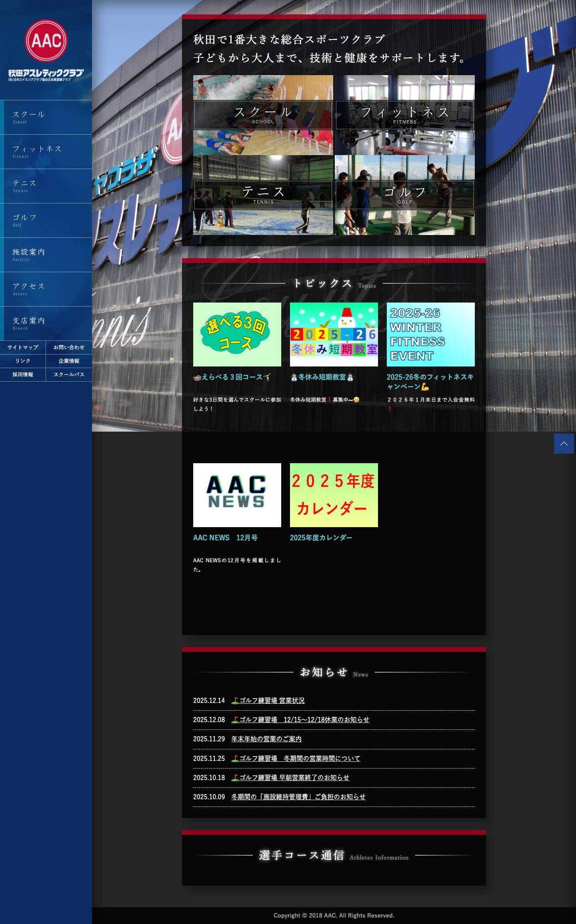Click トピックス Topics section heading
The height and width of the screenshot is (924, 576).
point(334,283)
